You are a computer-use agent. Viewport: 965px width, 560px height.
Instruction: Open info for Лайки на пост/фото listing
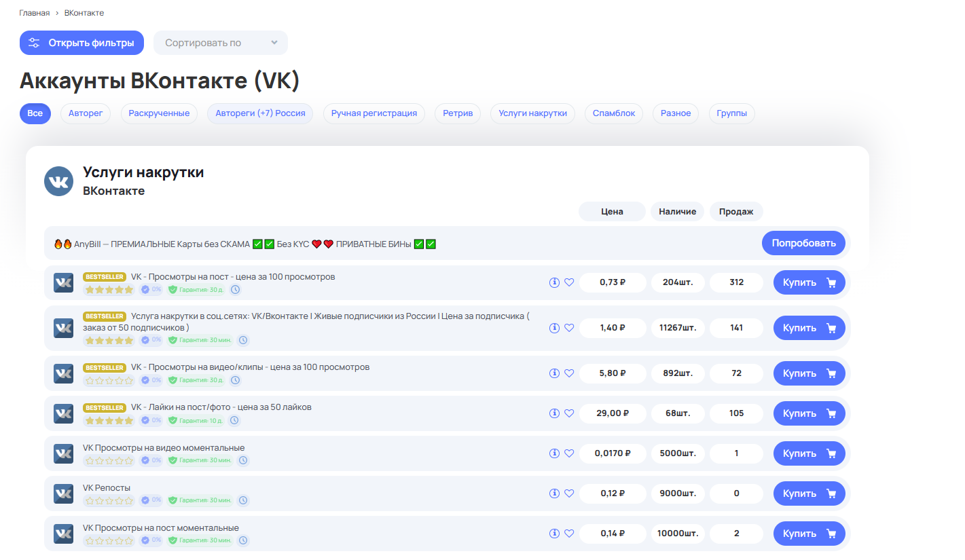554,413
